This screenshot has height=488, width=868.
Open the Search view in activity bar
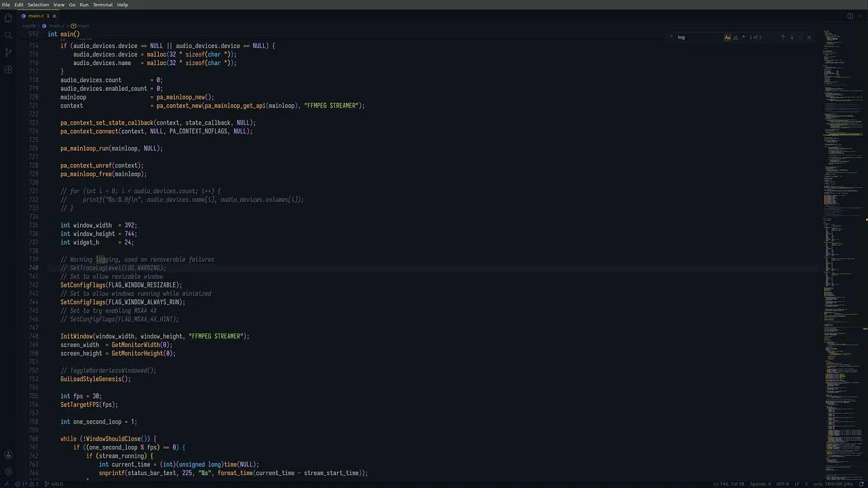pyautogui.click(x=8, y=35)
